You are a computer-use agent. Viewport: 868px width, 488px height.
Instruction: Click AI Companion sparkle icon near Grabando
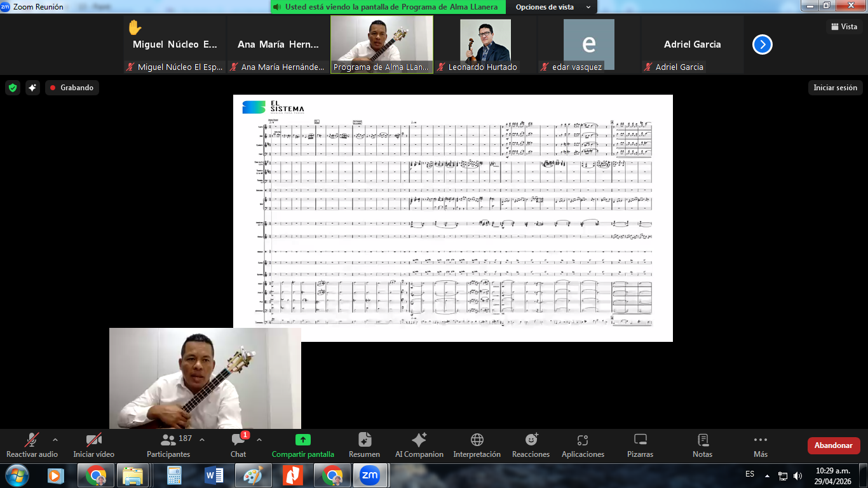click(33, 88)
